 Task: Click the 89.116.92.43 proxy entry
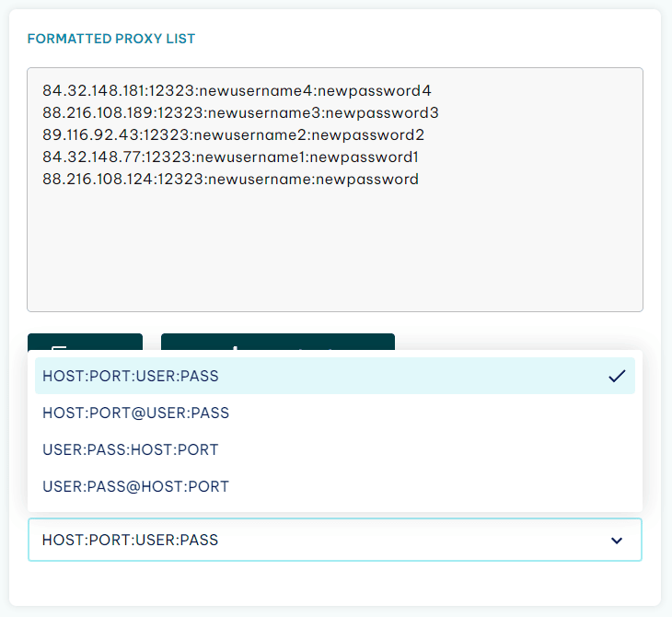233,135
